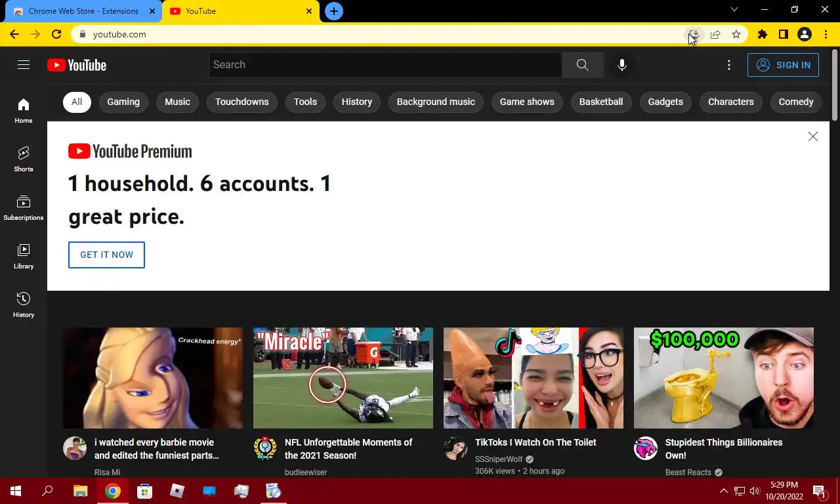Select the Music filter chip
This screenshot has height=504, width=840.
tap(177, 102)
